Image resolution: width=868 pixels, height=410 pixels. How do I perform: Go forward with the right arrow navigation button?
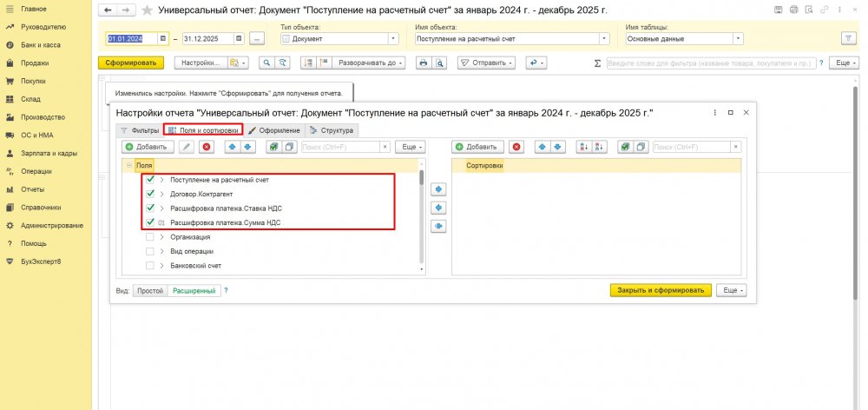pyautogui.click(x=126, y=10)
